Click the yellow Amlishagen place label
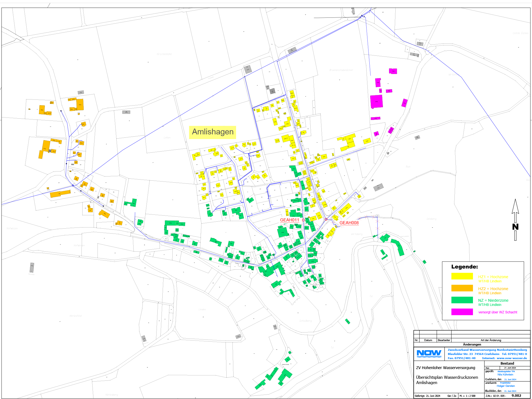The height and width of the screenshot is (399, 532). tap(213, 132)
